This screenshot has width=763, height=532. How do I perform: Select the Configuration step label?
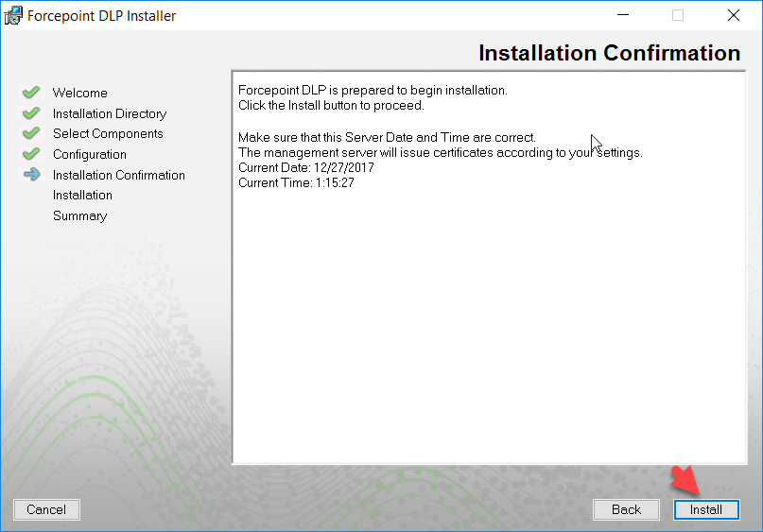pos(90,155)
